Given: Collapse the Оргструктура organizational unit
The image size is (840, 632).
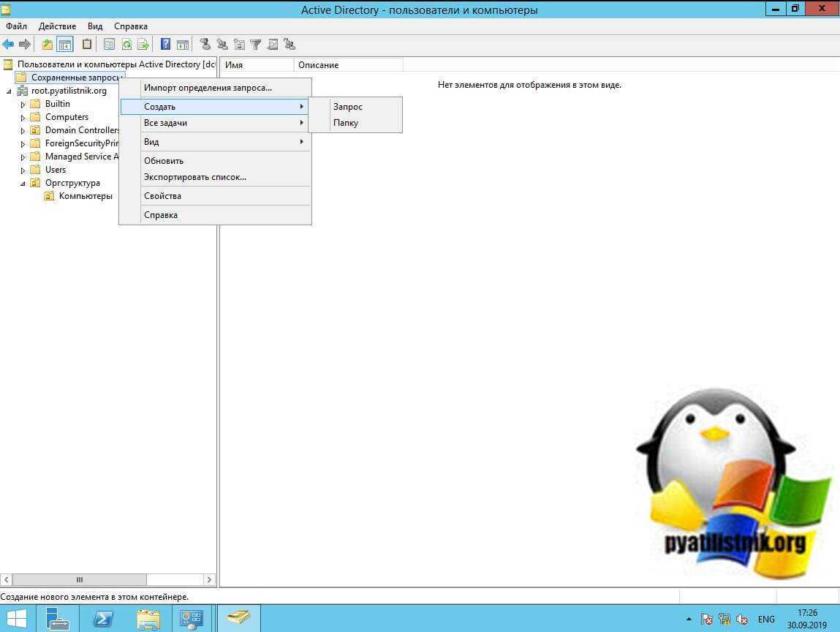Looking at the screenshot, I should (23, 184).
